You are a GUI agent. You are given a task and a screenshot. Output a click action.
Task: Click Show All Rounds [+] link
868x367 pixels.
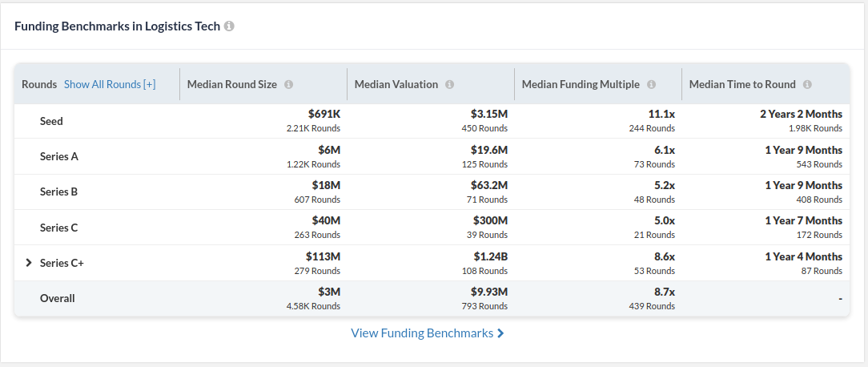pyautogui.click(x=110, y=84)
